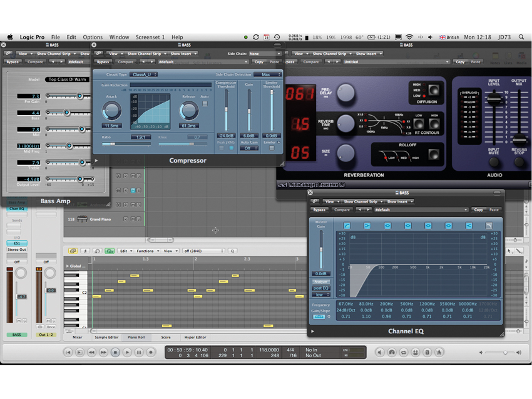Viewport: 532px width, 399px height.
Task: Click the Record transport button
Action: (151, 353)
